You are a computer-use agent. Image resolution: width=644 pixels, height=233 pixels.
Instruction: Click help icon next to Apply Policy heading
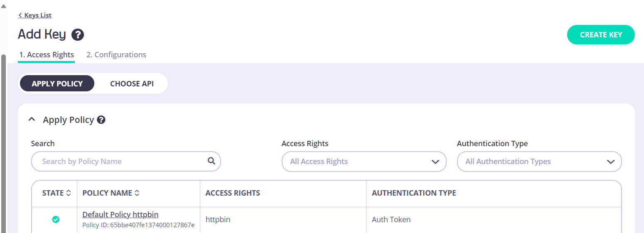101,120
